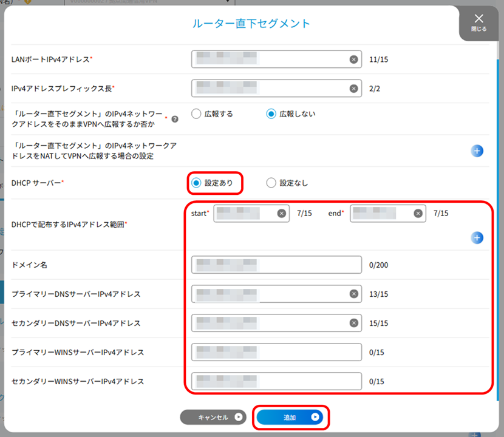Focus セカンダリーDNSサーバーIPv4アドレス input

[x=276, y=323]
